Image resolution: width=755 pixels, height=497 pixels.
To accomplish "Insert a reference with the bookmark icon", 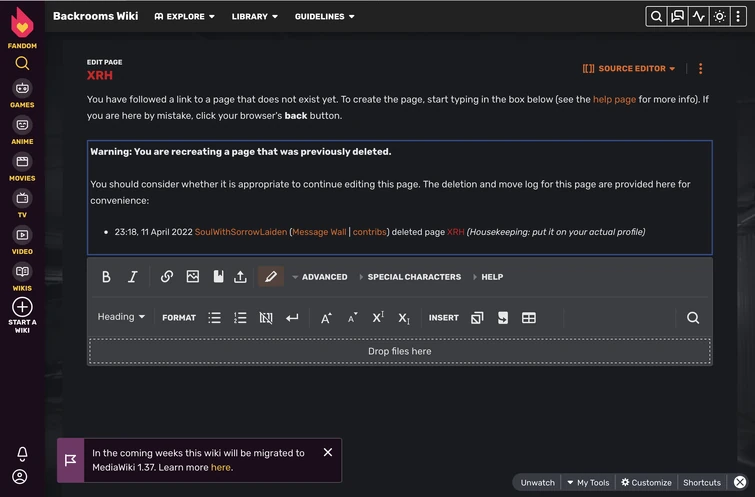I will [218, 276].
